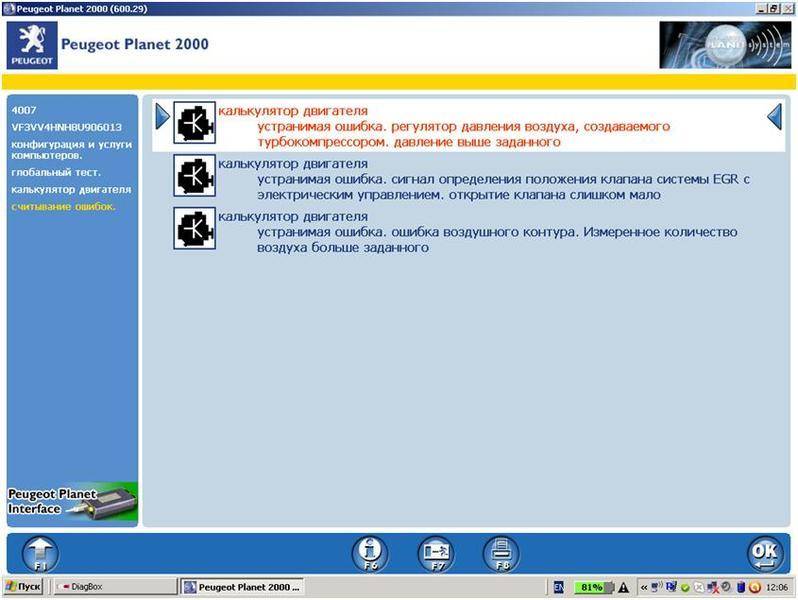Click right-pointing arrow beside first fault
The width and height of the screenshot is (798, 600).
pyautogui.click(x=162, y=118)
